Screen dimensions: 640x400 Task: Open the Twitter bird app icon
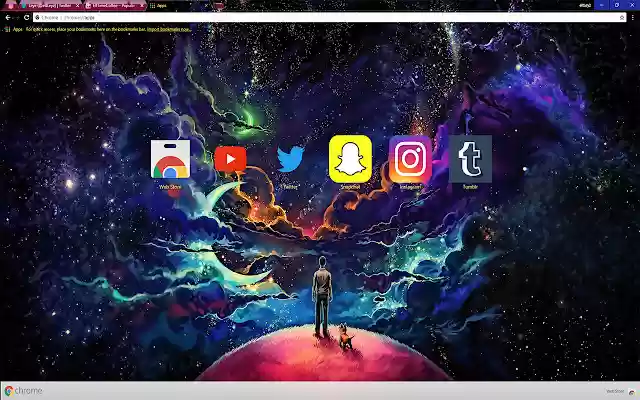click(290, 159)
